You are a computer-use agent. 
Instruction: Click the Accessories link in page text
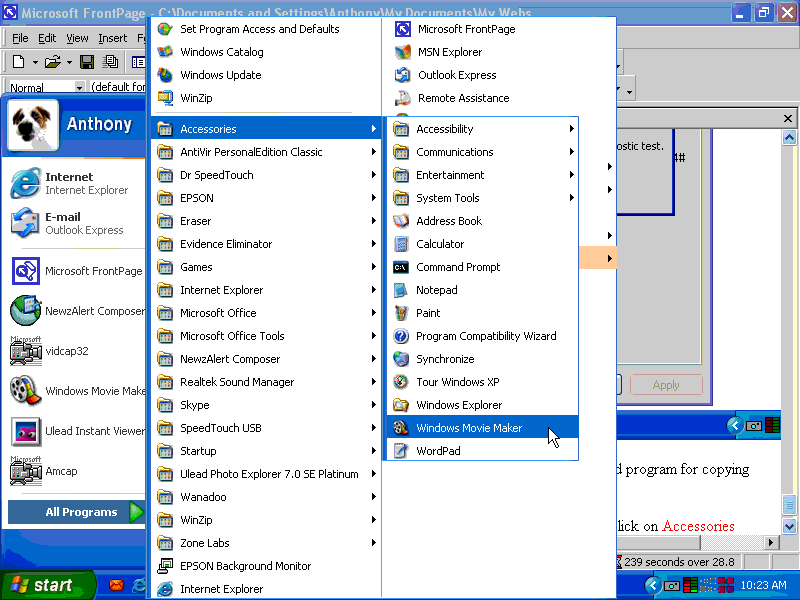tap(698, 526)
